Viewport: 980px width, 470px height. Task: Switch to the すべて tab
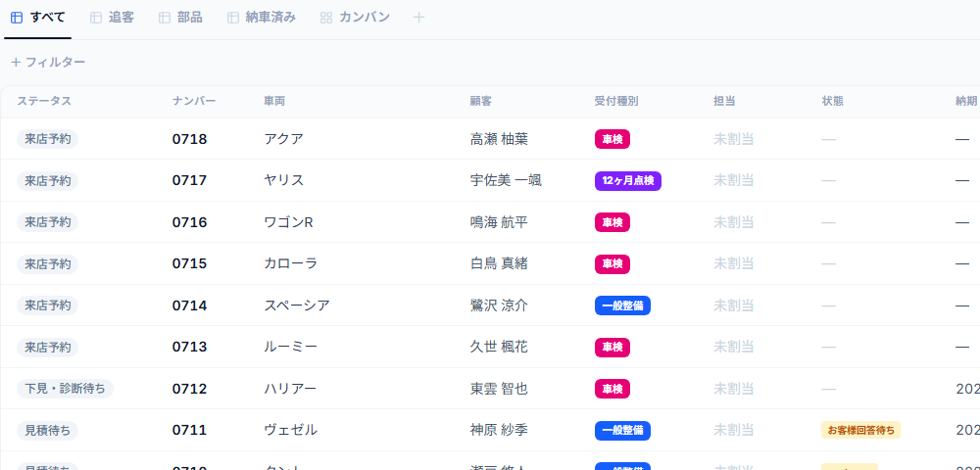point(37,18)
